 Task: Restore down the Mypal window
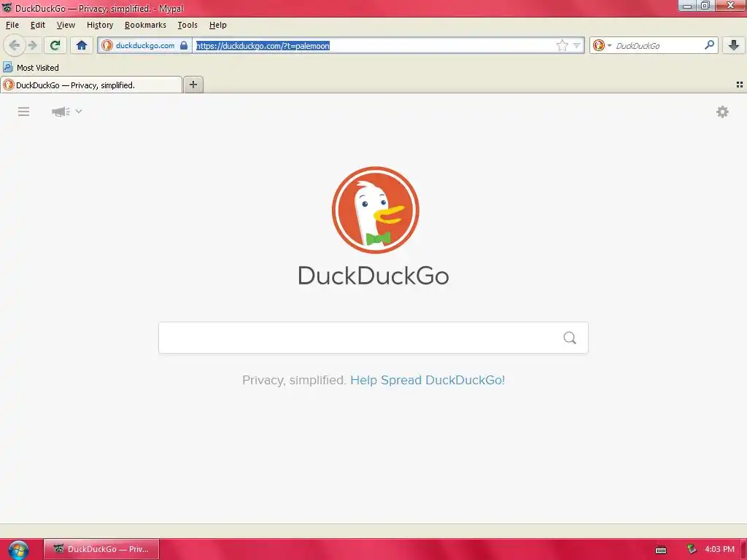[705, 6]
